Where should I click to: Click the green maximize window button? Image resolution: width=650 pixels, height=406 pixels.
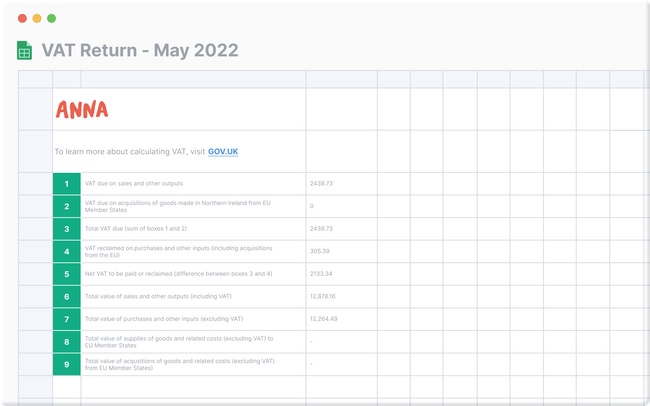(52, 18)
